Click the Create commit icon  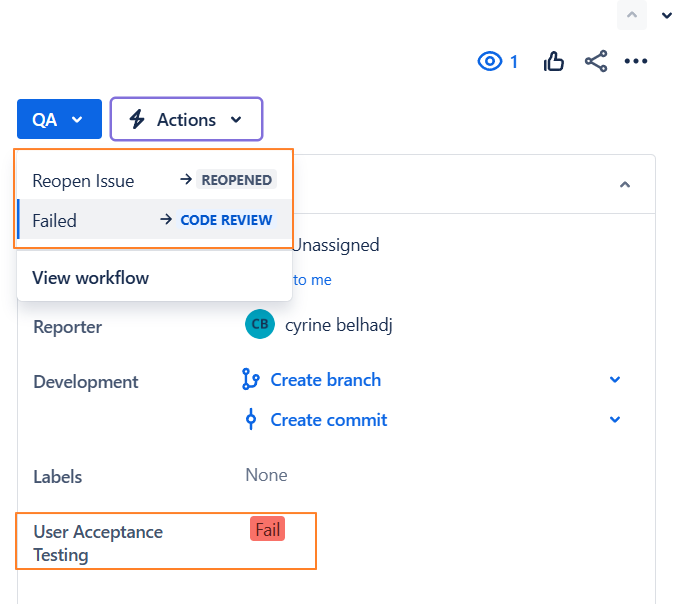pyautogui.click(x=251, y=420)
